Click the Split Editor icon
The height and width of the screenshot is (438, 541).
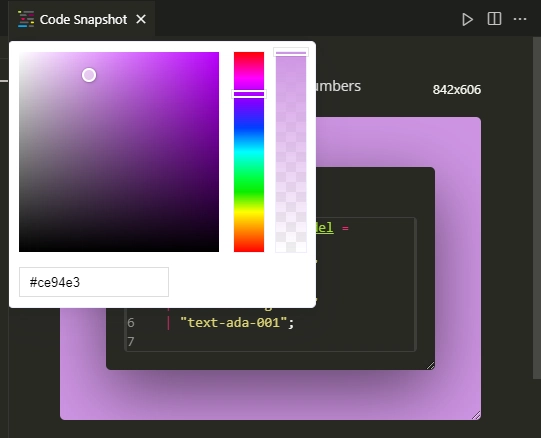[494, 19]
